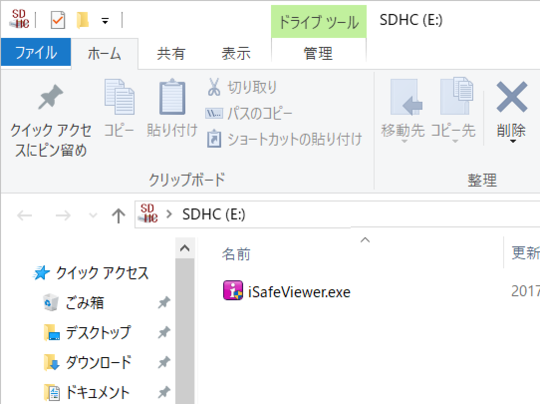Screen dimensions: 540x404
Task: Click the ごみ箱 recycle bin icon
Action: [x=50, y=302]
